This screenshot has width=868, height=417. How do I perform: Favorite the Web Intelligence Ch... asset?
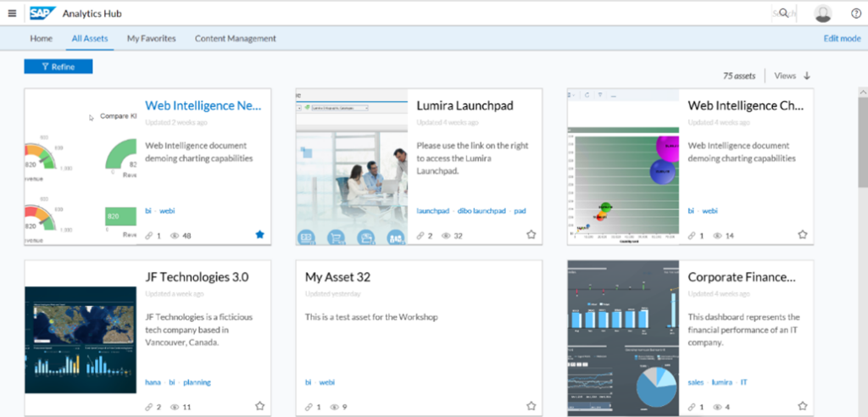pos(803,235)
